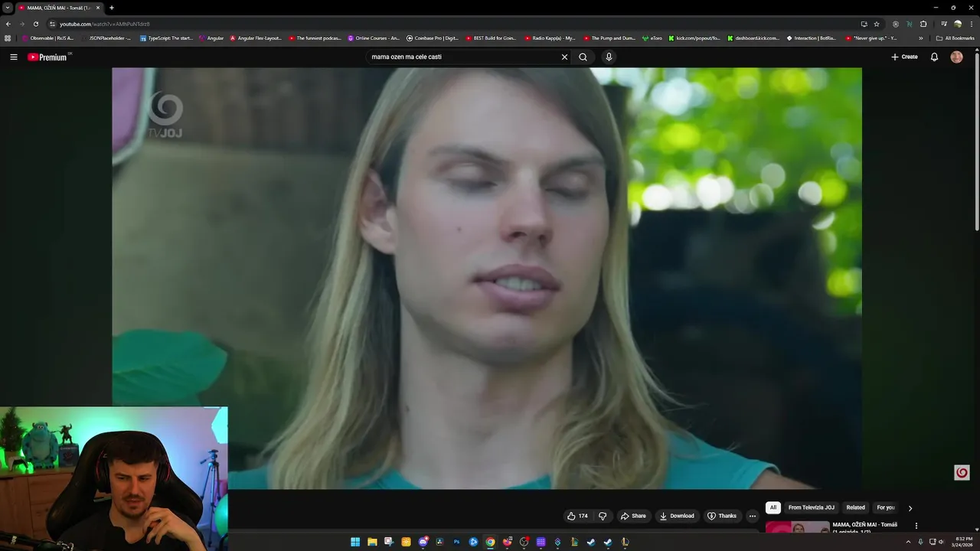Go back in the browser
Image resolution: width=980 pixels, height=551 pixels.
(x=8, y=24)
